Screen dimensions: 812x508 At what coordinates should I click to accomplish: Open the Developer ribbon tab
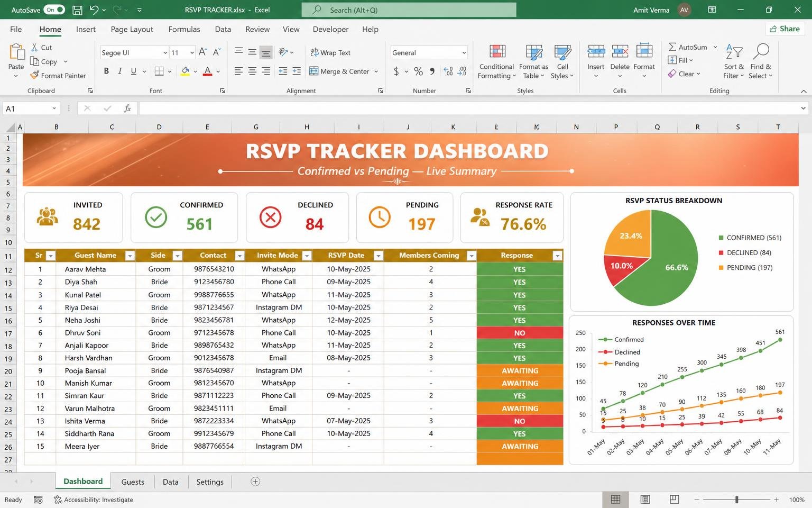pyautogui.click(x=330, y=29)
